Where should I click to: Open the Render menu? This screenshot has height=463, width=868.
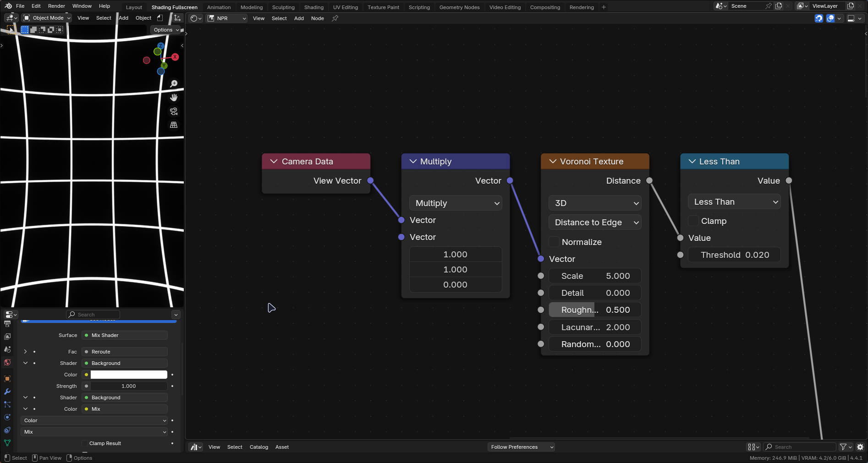[56, 6]
